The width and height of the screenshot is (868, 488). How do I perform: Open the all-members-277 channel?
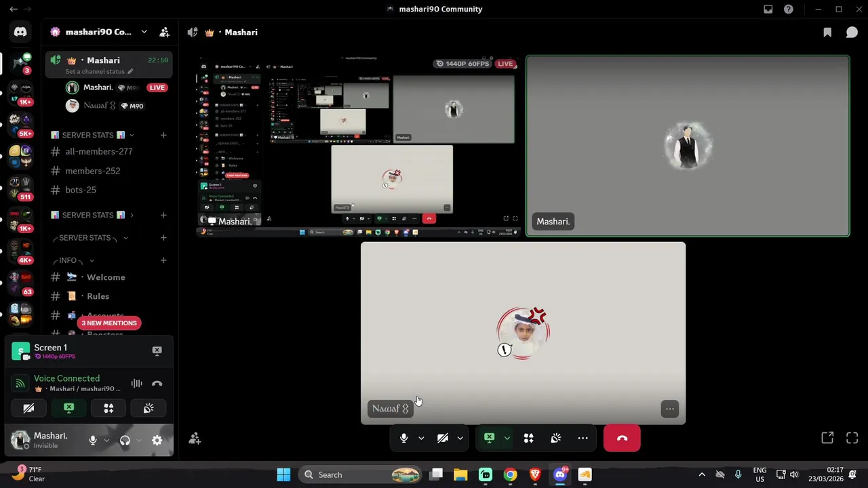pyautogui.click(x=108, y=152)
